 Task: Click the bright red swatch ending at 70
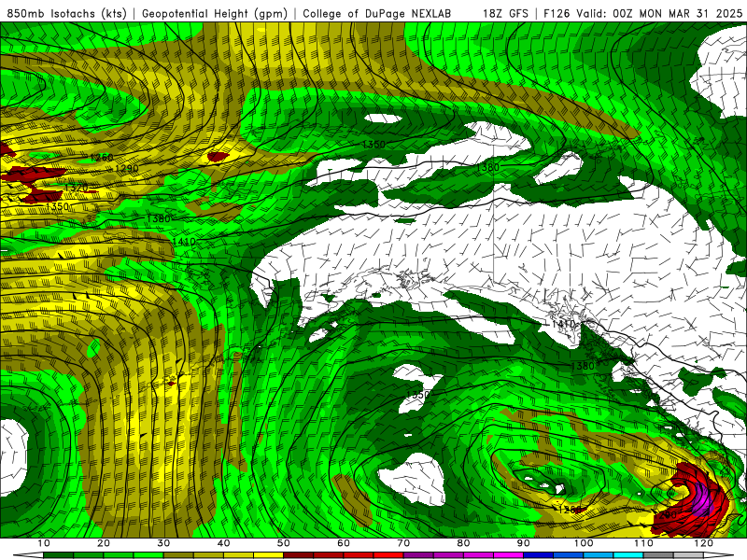pyautogui.click(x=388, y=555)
